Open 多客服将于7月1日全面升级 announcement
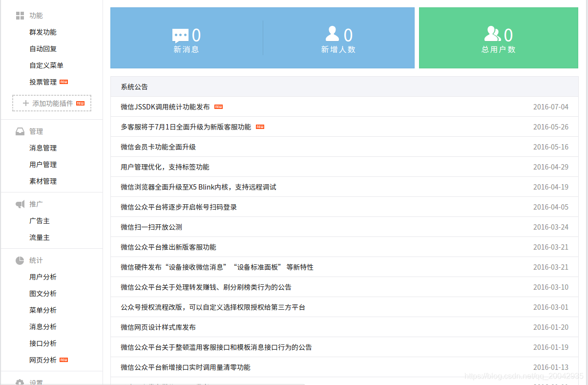588x385 pixels. [186, 127]
